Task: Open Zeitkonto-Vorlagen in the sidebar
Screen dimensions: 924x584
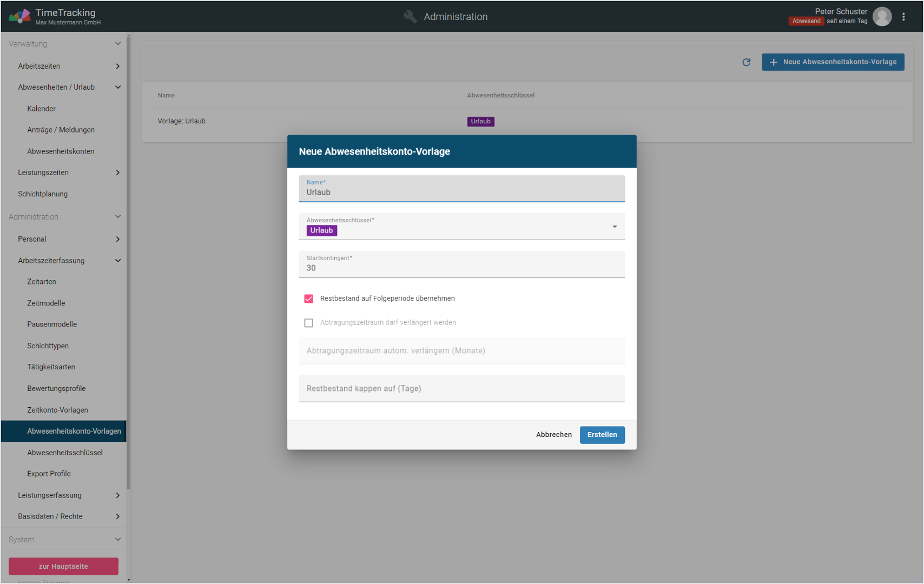Action: pos(57,410)
